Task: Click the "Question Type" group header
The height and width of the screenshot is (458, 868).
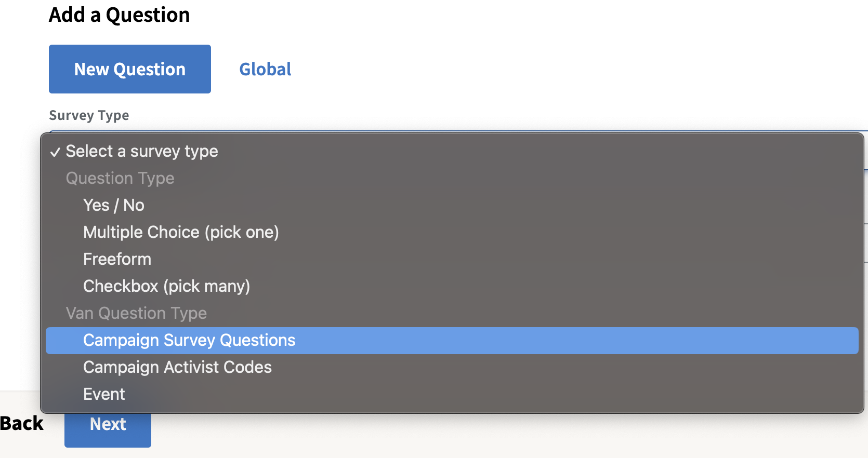Action: point(120,178)
